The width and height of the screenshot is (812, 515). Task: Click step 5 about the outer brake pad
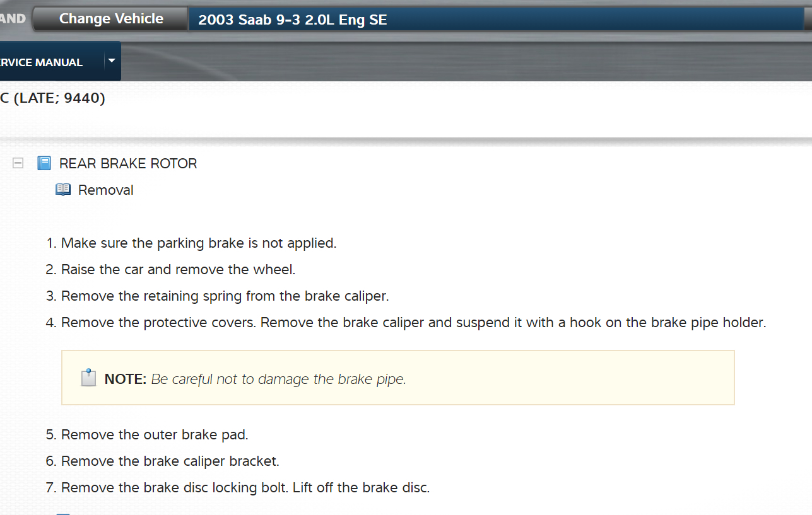(155, 435)
